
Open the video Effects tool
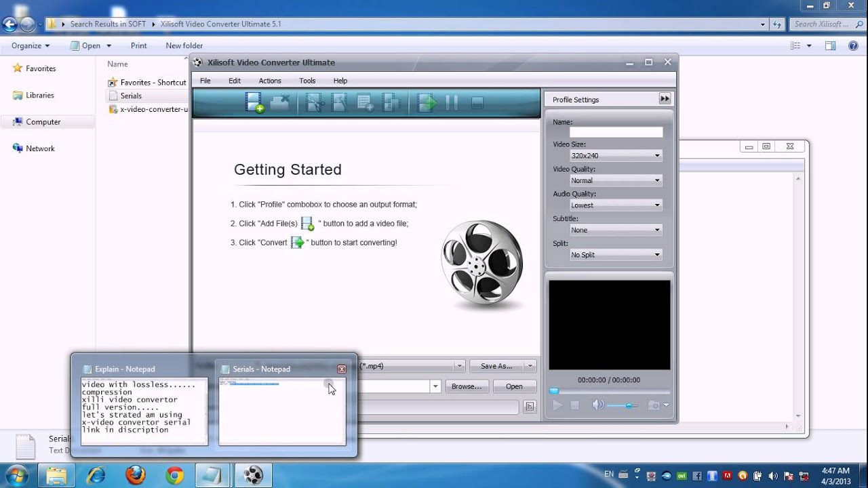(339, 102)
